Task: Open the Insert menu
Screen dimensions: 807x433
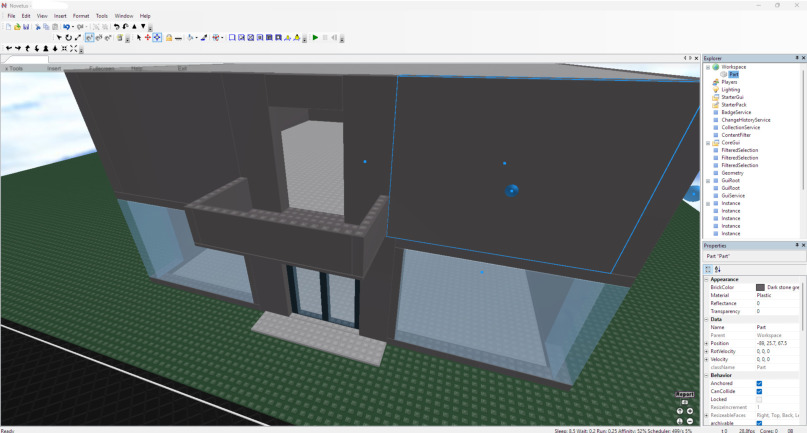Action: point(61,16)
